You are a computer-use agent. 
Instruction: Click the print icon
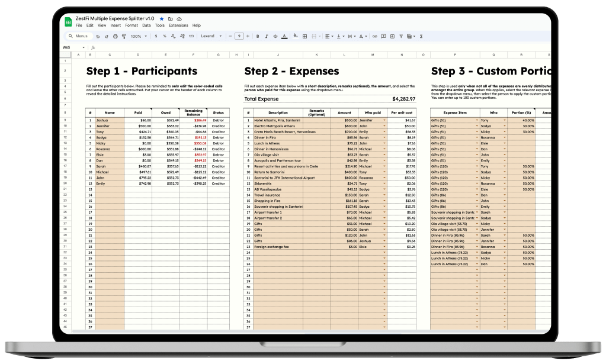114,36
